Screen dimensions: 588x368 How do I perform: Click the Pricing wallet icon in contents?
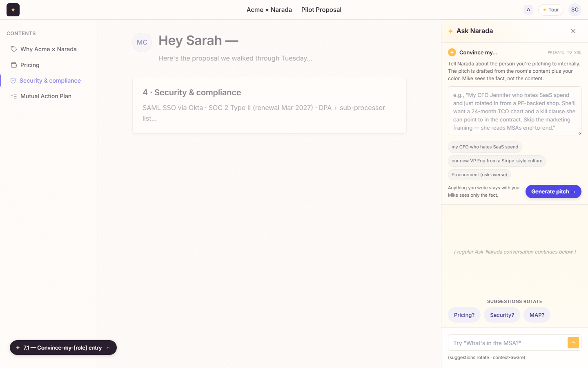[x=14, y=65]
